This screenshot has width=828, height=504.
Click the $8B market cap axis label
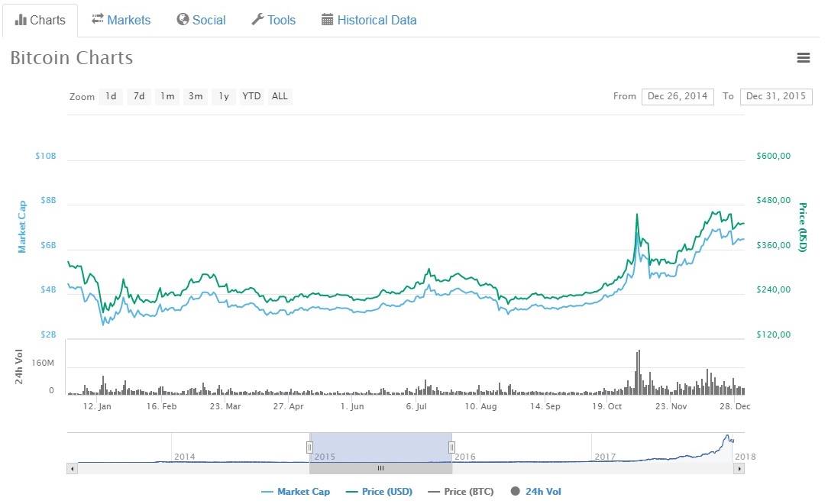click(x=48, y=200)
